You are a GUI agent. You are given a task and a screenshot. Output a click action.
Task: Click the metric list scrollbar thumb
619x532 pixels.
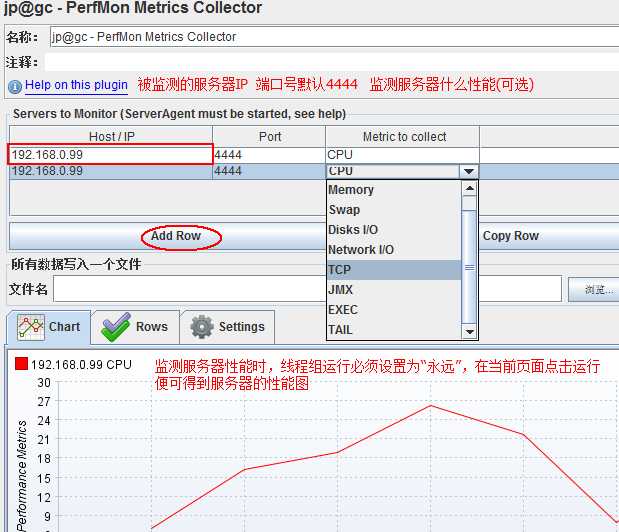tap(469, 267)
